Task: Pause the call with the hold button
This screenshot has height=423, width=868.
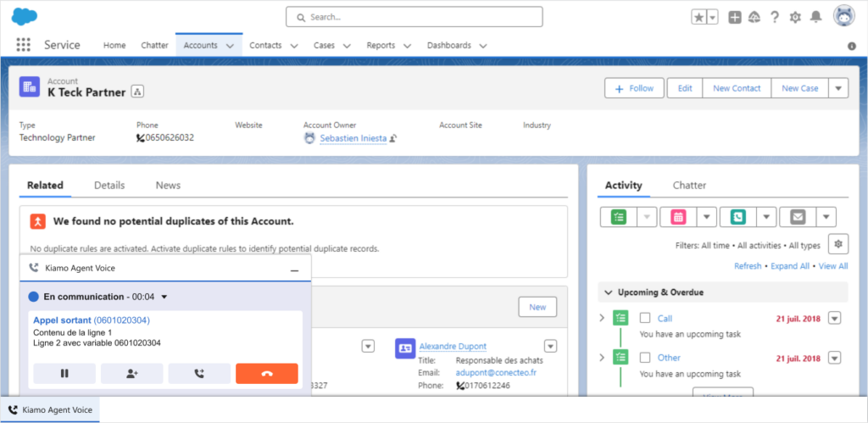Action: [x=64, y=374]
